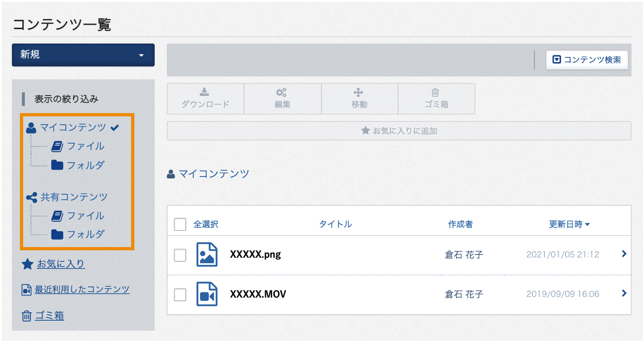Toggle the 全選択 checkbox
644x343 pixels.
(180, 224)
